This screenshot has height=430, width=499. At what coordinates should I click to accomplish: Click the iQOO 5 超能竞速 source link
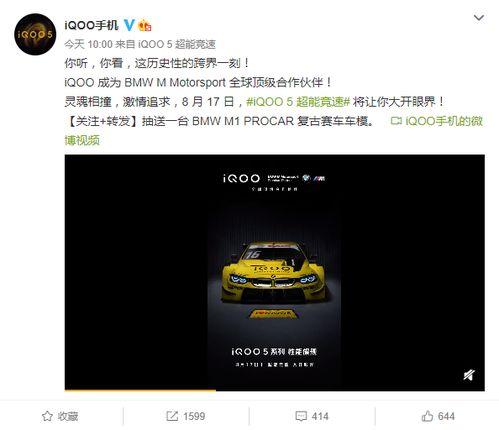(177, 44)
